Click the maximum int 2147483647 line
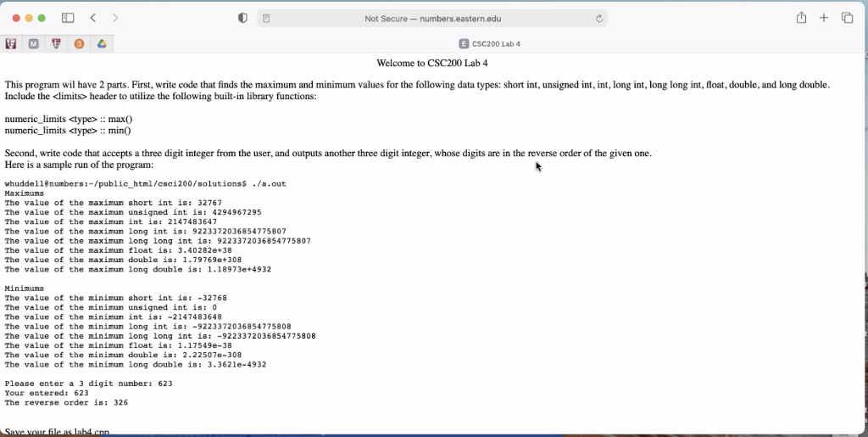Image resolution: width=868 pixels, height=437 pixels. 111,221
